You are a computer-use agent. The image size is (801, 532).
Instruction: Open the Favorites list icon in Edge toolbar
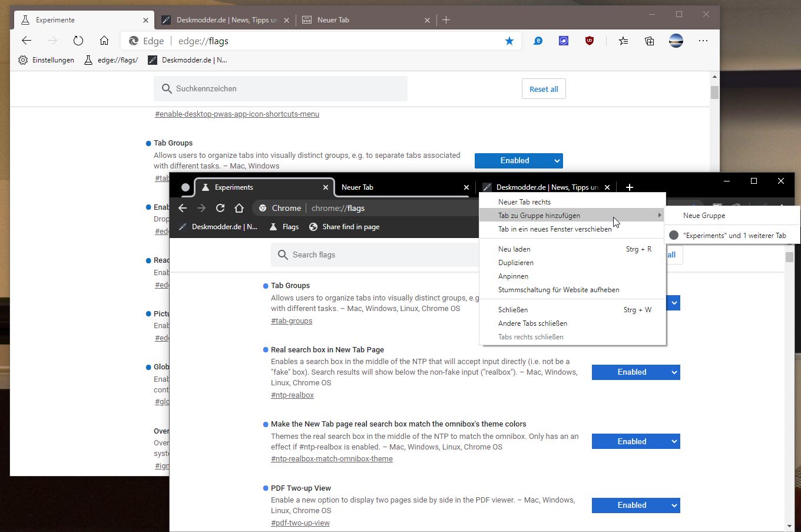(x=623, y=41)
